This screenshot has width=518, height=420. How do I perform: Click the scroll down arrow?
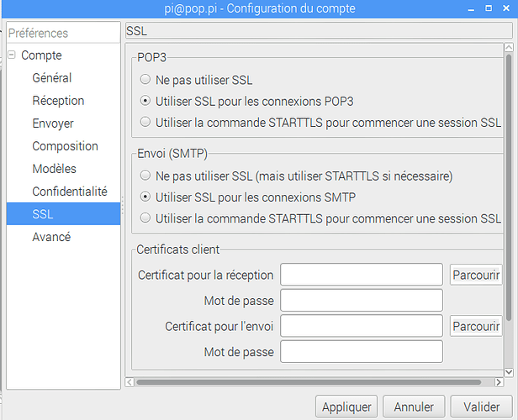509,372
